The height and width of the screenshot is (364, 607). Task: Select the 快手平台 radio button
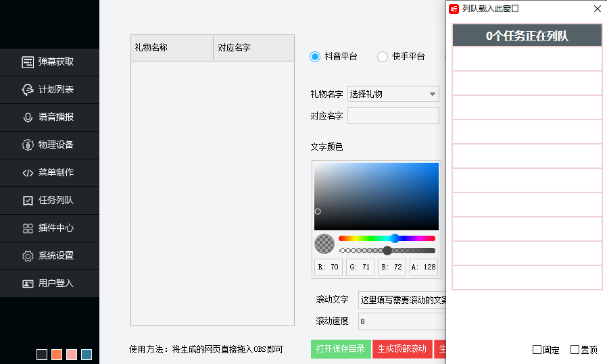click(383, 57)
